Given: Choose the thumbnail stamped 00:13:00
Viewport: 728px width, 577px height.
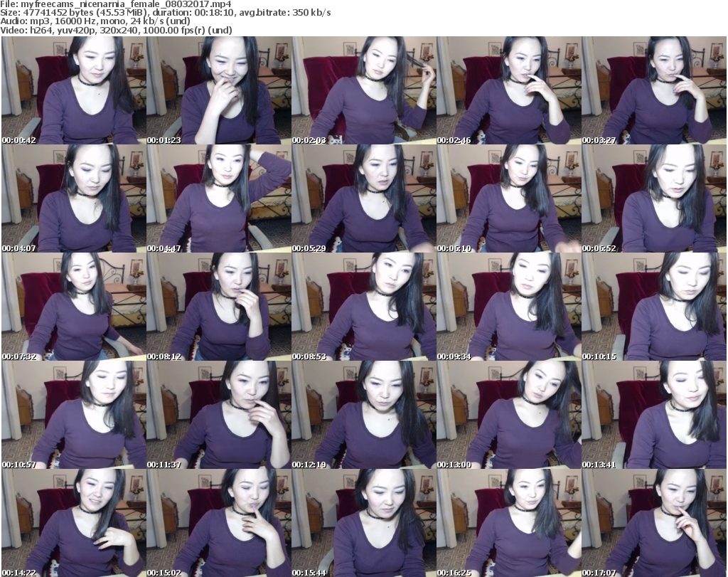Looking at the screenshot, I should (509, 415).
